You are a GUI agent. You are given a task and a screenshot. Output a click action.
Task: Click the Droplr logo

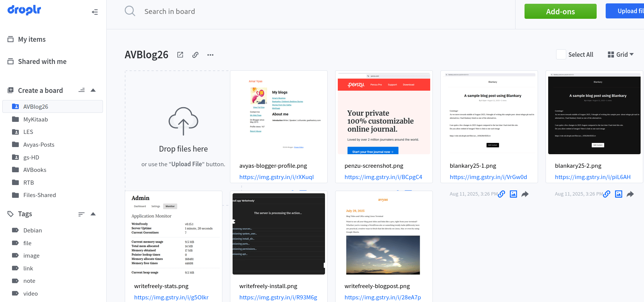coord(24,10)
